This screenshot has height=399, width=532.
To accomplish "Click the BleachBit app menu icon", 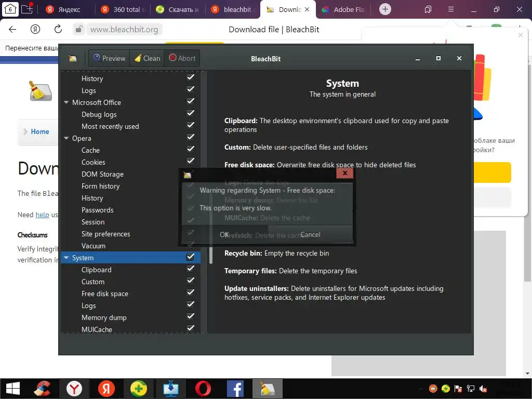I will [x=73, y=59].
